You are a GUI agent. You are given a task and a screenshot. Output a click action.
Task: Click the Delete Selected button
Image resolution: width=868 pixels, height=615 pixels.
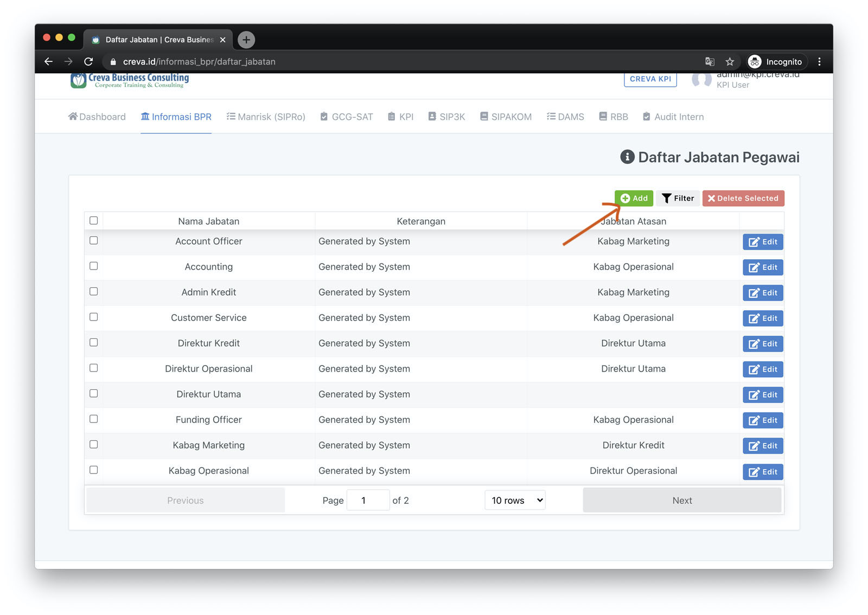coord(743,198)
